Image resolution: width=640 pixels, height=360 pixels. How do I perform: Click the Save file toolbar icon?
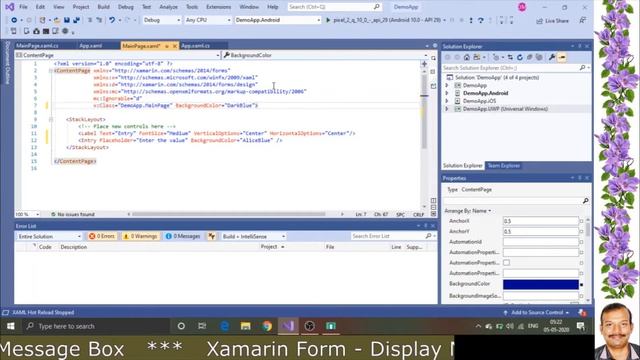(67, 20)
